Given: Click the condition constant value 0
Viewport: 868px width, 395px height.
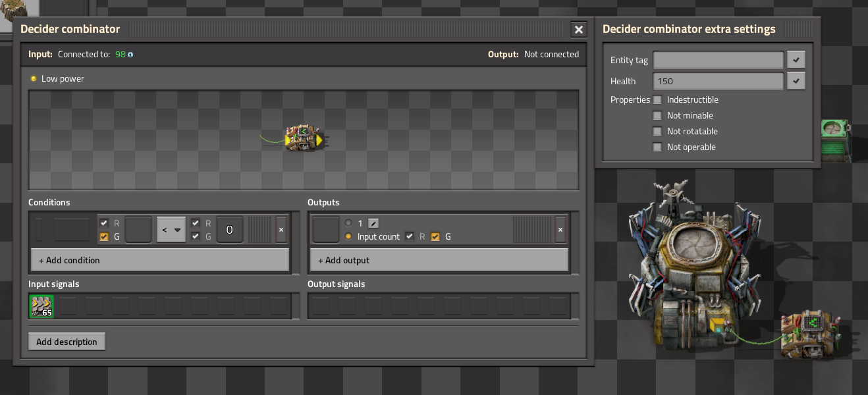Looking at the screenshot, I should pos(230,230).
